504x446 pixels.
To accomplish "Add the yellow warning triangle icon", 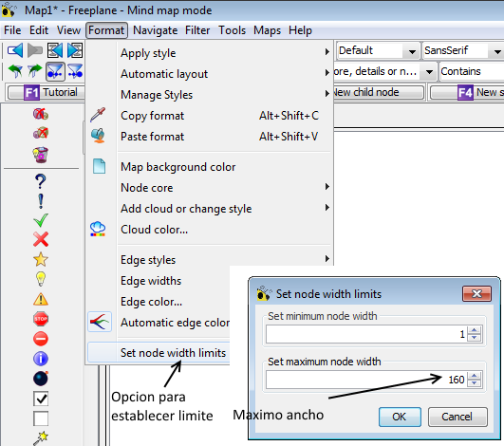I will pos(41,299).
